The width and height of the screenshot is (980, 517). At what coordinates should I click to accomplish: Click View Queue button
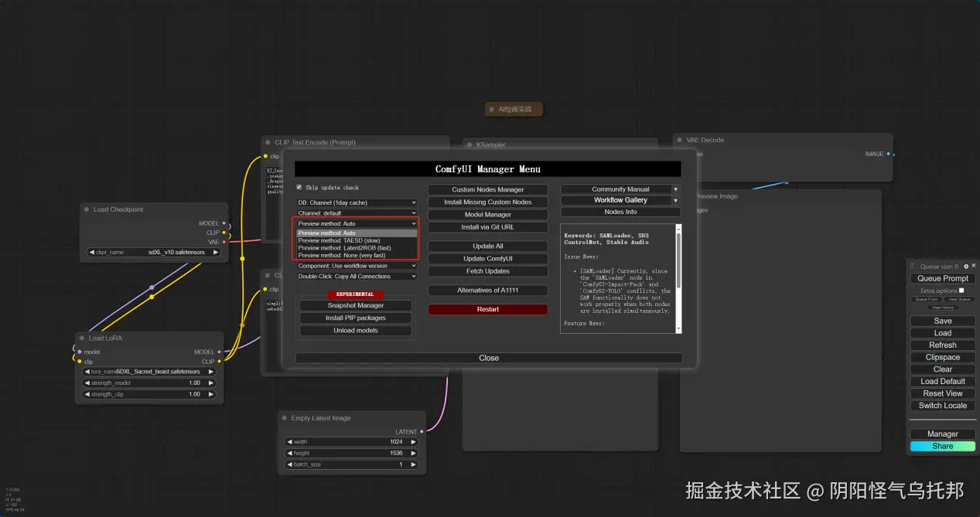point(959,299)
